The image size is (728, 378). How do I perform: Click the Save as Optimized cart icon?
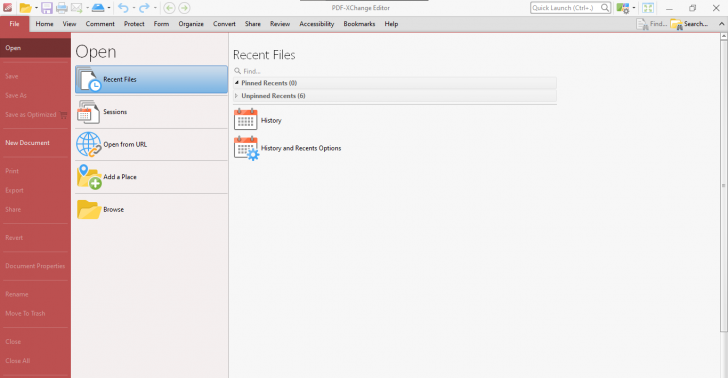(64, 114)
